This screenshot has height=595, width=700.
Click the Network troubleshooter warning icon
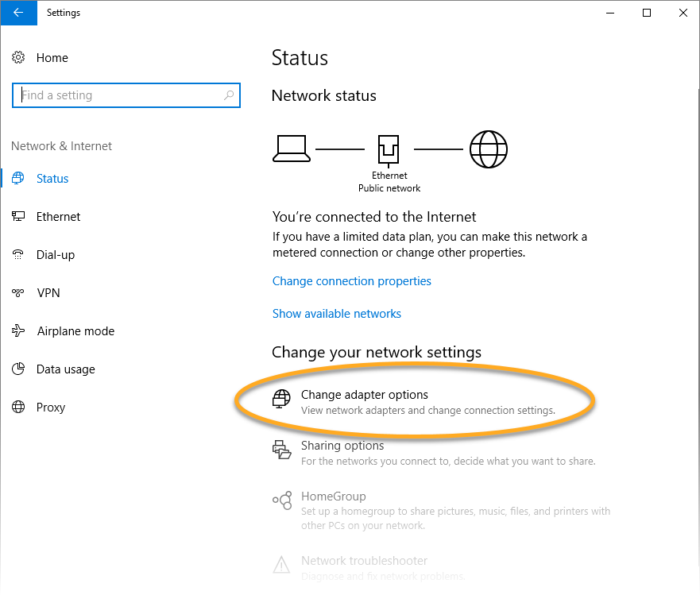pyautogui.click(x=281, y=565)
